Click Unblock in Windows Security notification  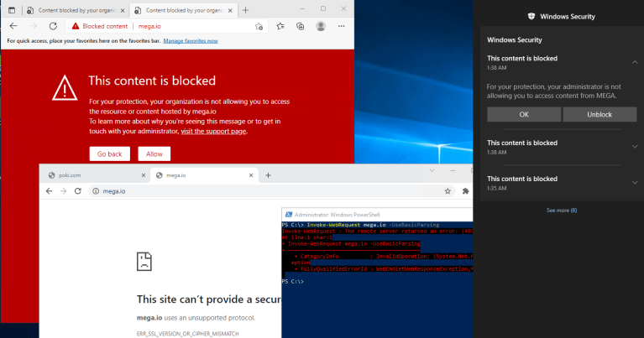point(599,114)
